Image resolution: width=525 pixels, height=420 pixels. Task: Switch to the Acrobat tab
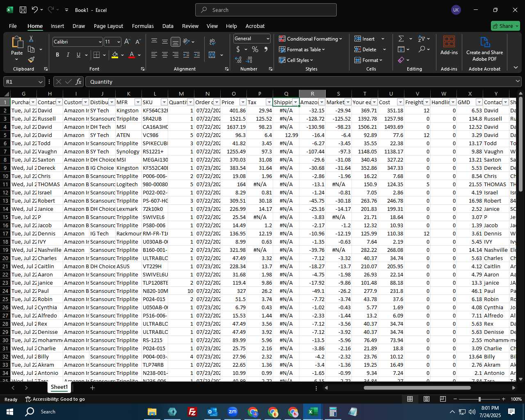[x=255, y=26]
